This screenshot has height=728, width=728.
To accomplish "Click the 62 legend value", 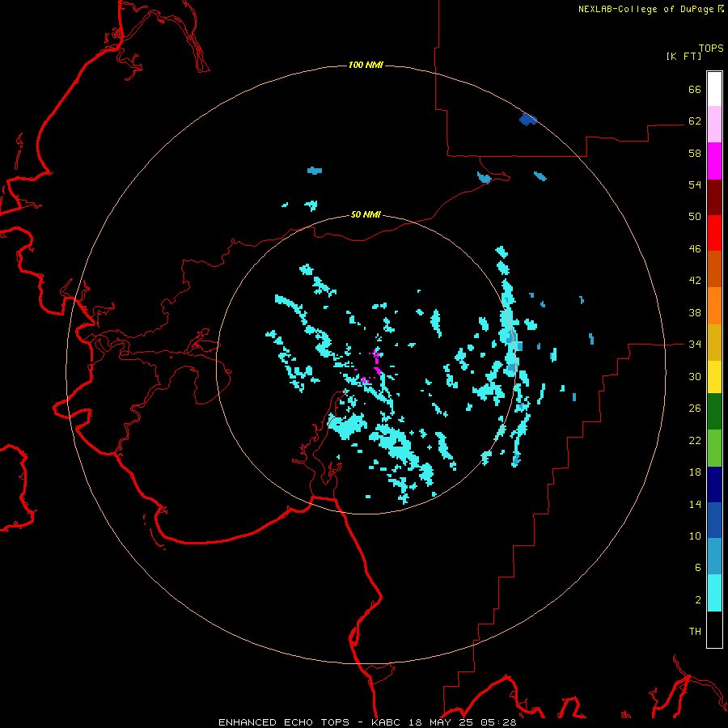I will [695, 121].
